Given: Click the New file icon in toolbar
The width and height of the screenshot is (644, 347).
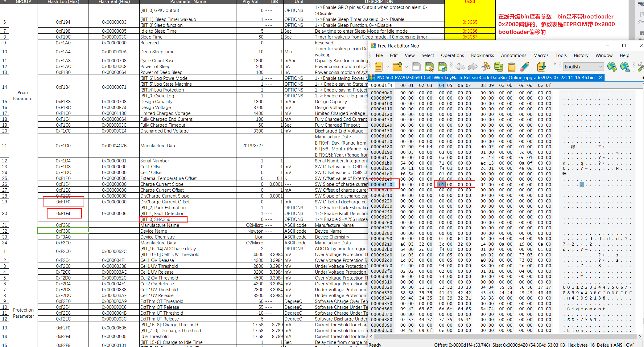Looking at the screenshot, I should click(x=379, y=67).
